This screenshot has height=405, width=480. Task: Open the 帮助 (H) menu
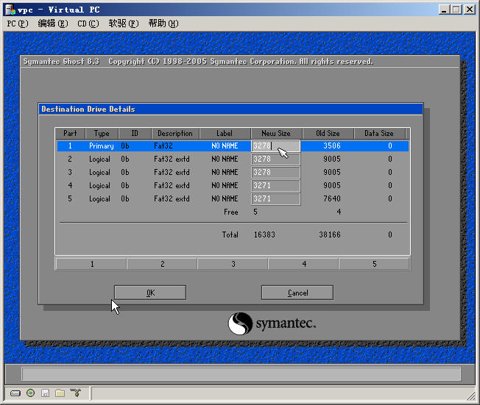click(x=163, y=24)
